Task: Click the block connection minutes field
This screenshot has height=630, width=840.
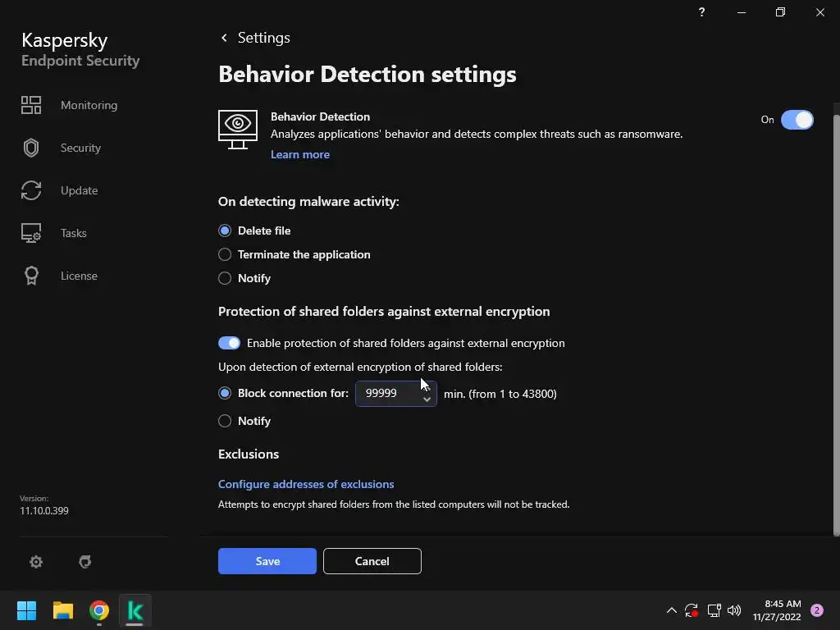Action: pos(396,394)
